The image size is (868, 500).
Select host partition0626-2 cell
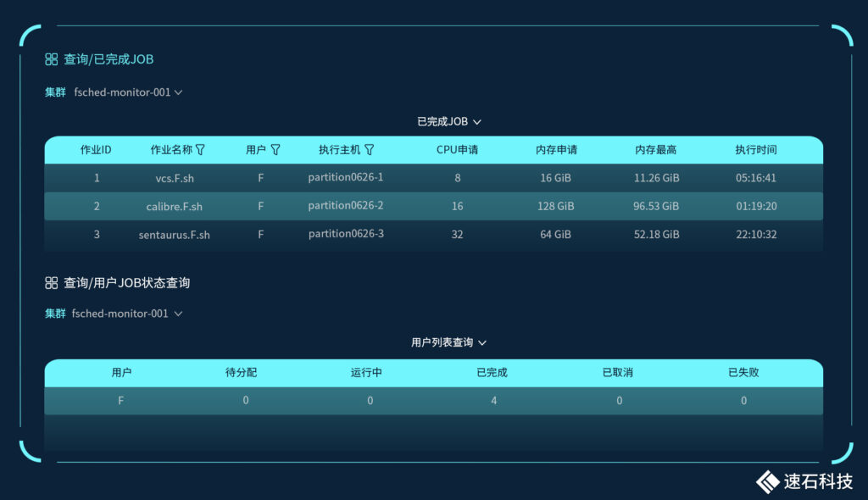coord(346,206)
